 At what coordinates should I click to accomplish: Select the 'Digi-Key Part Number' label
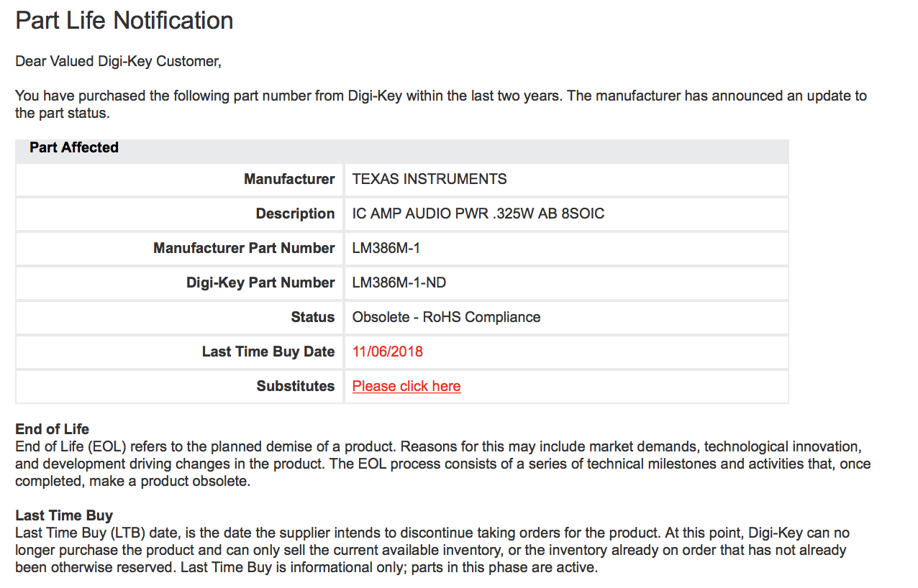point(260,282)
